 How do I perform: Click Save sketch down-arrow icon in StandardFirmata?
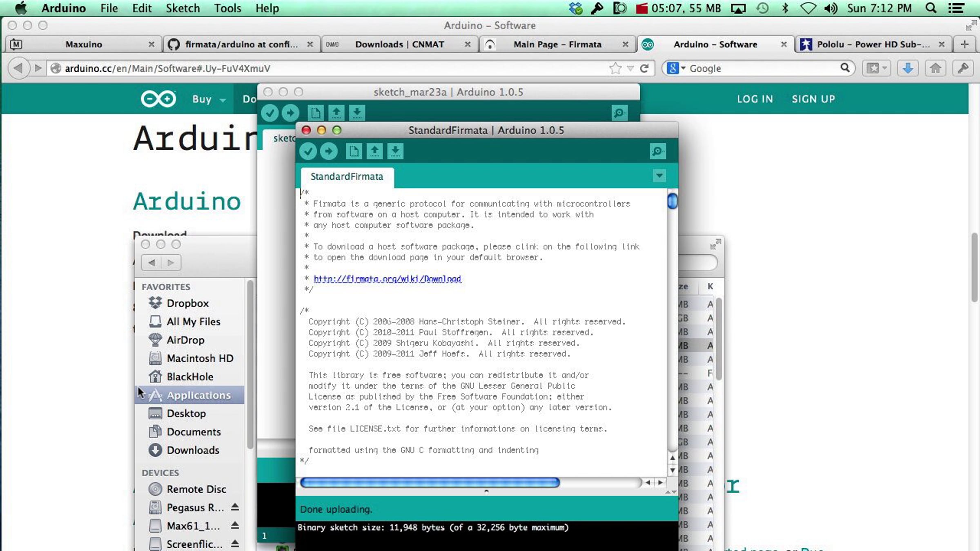point(395,151)
